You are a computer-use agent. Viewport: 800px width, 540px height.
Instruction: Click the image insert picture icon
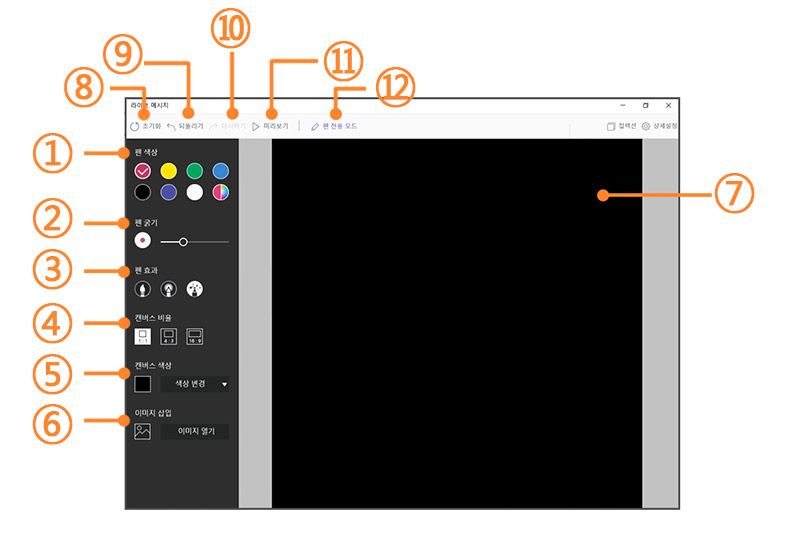click(143, 432)
